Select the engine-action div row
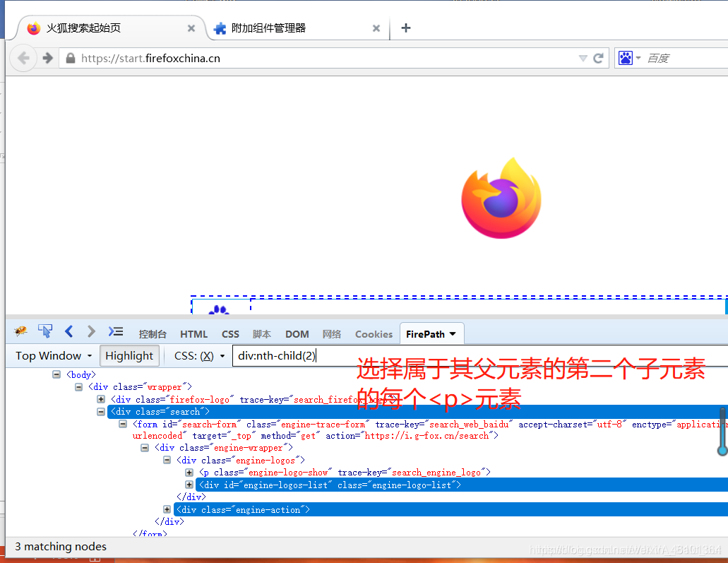 [x=450, y=509]
